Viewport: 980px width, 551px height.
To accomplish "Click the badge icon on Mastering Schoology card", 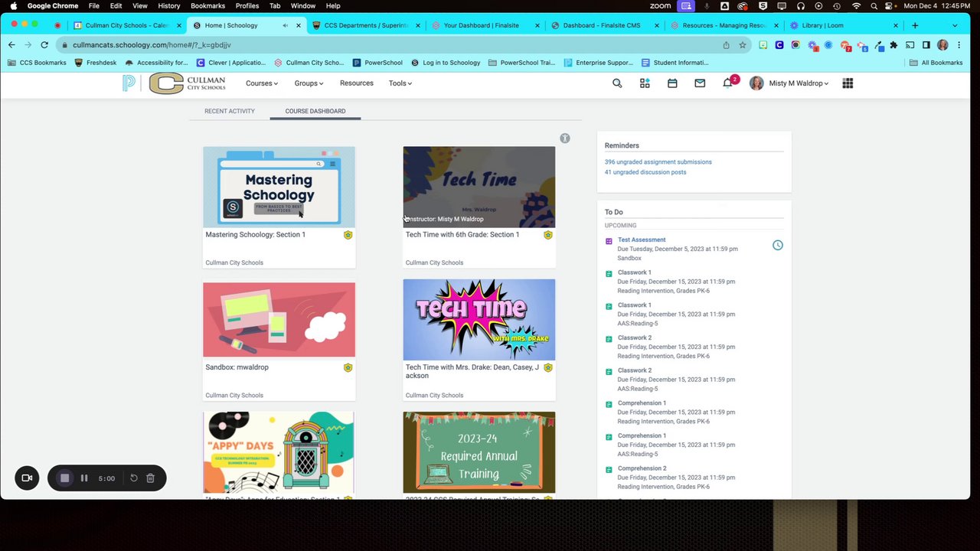I will 348,235.
